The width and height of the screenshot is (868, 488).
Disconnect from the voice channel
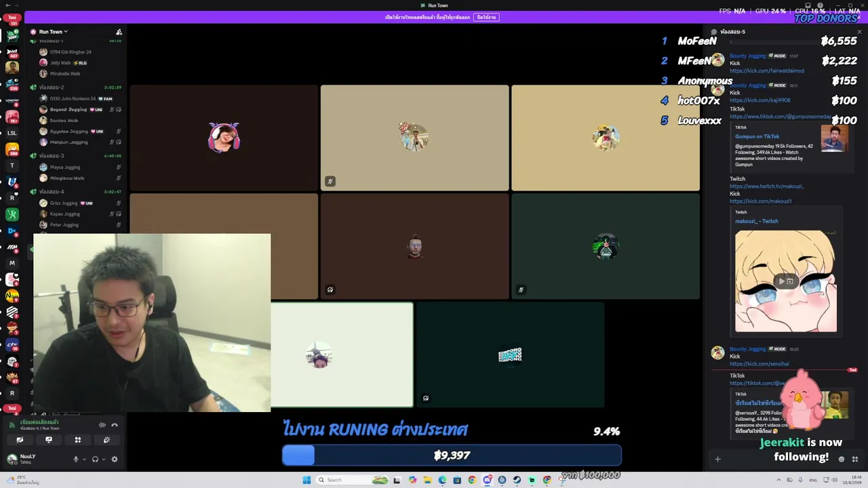click(x=115, y=425)
